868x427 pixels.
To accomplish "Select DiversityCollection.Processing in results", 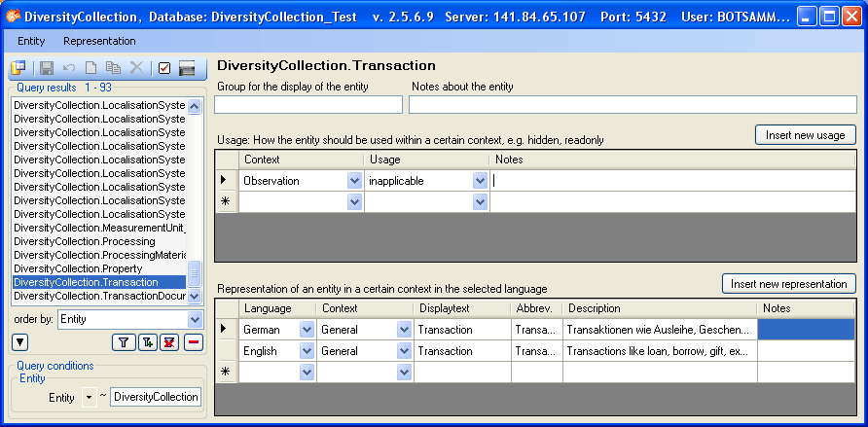I will click(84, 241).
